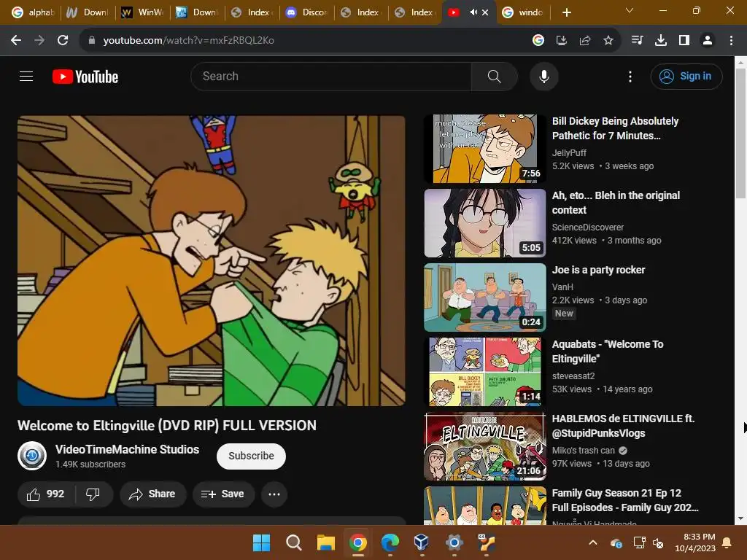This screenshot has height=560, width=747.
Task: Click JellyPuff channel name
Action: coord(569,153)
